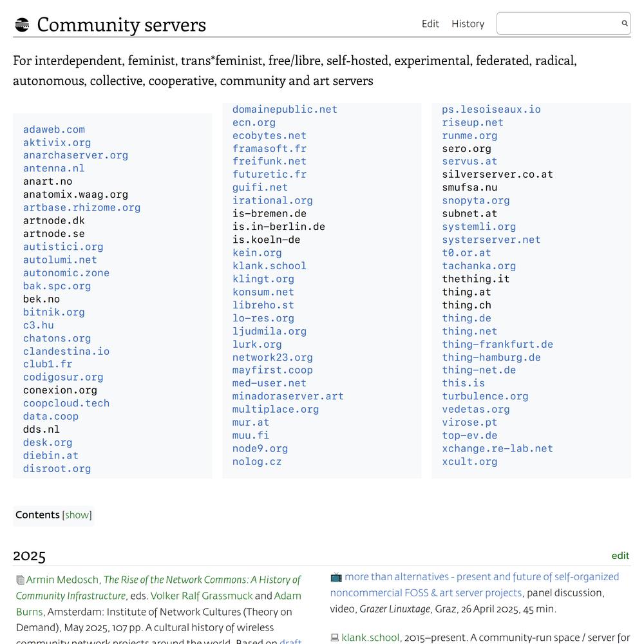The width and height of the screenshot is (644, 644).
Task: Show the Contents table
Action: point(77,515)
